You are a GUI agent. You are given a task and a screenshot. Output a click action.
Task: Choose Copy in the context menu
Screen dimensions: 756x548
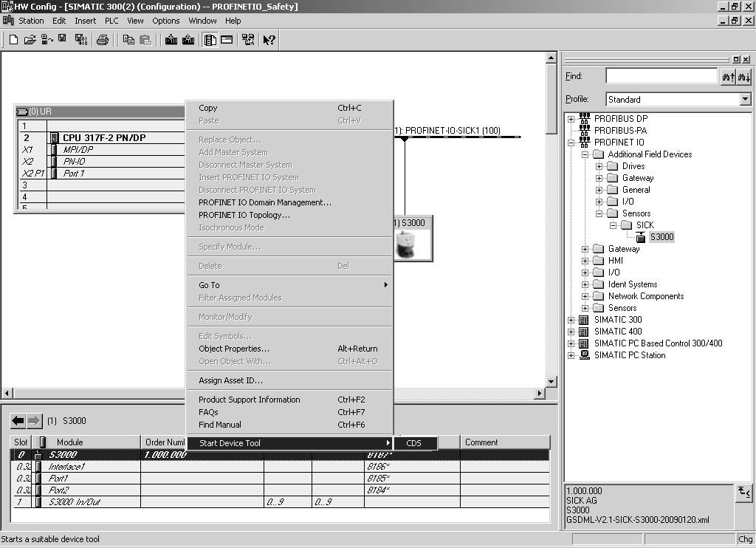click(289, 108)
